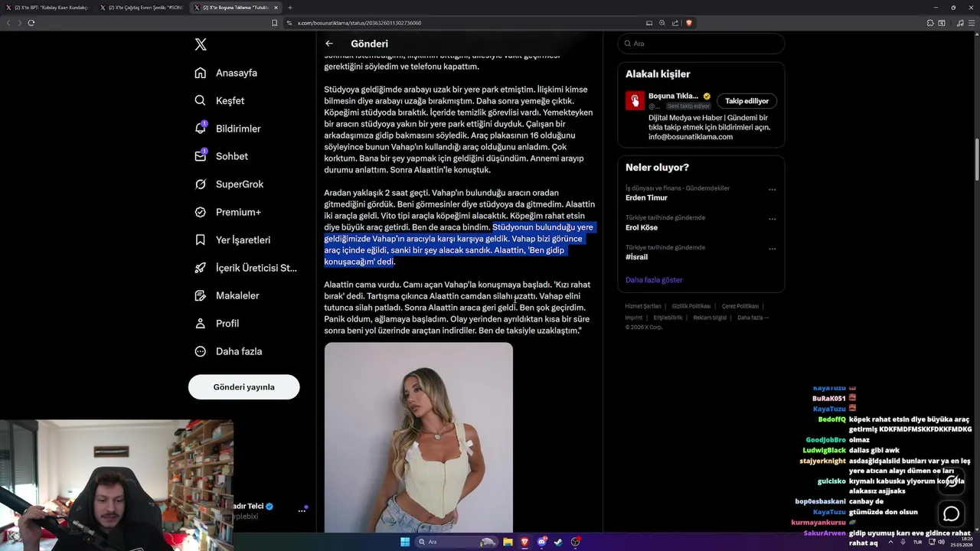This screenshot has width=980, height=551.
Task: Click the back arrow next to Gönderi
Action: (x=329, y=44)
